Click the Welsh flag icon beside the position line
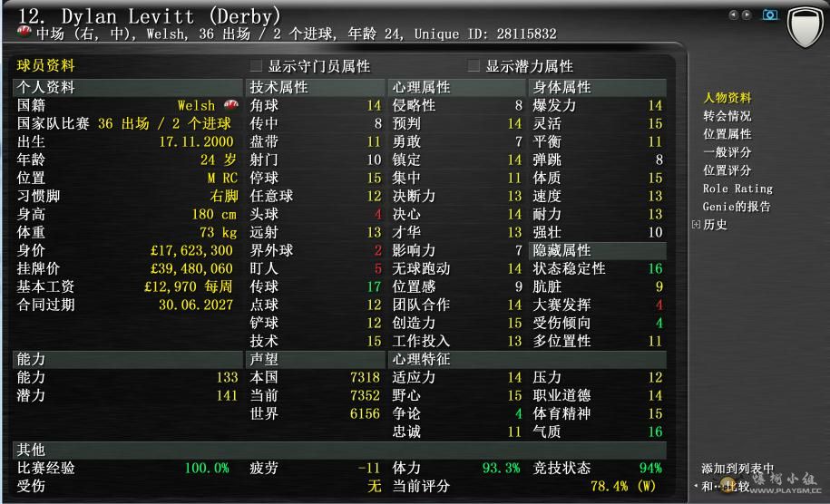This screenshot has height=504, width=830. point(24,34)
